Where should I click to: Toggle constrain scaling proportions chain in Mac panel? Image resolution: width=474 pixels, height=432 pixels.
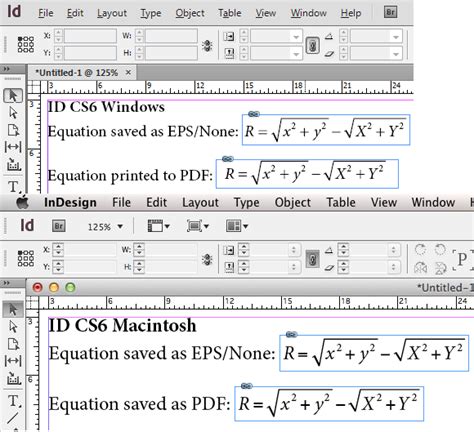313,259
